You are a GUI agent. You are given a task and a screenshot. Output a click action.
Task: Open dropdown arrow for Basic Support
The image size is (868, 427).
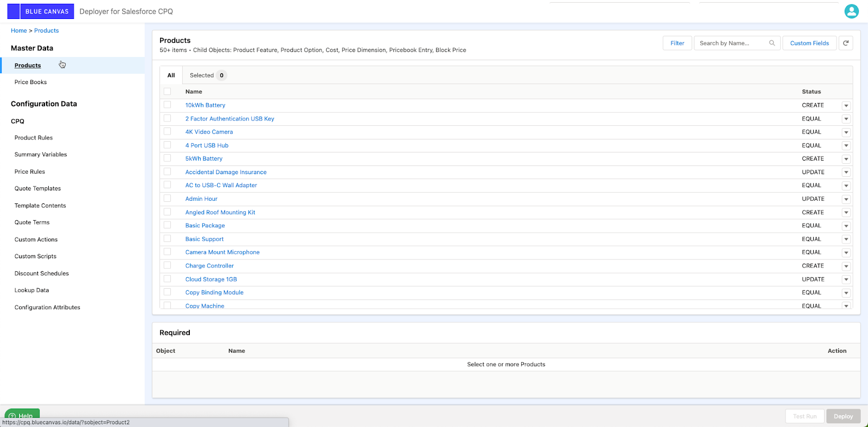(x=846, y=239)
